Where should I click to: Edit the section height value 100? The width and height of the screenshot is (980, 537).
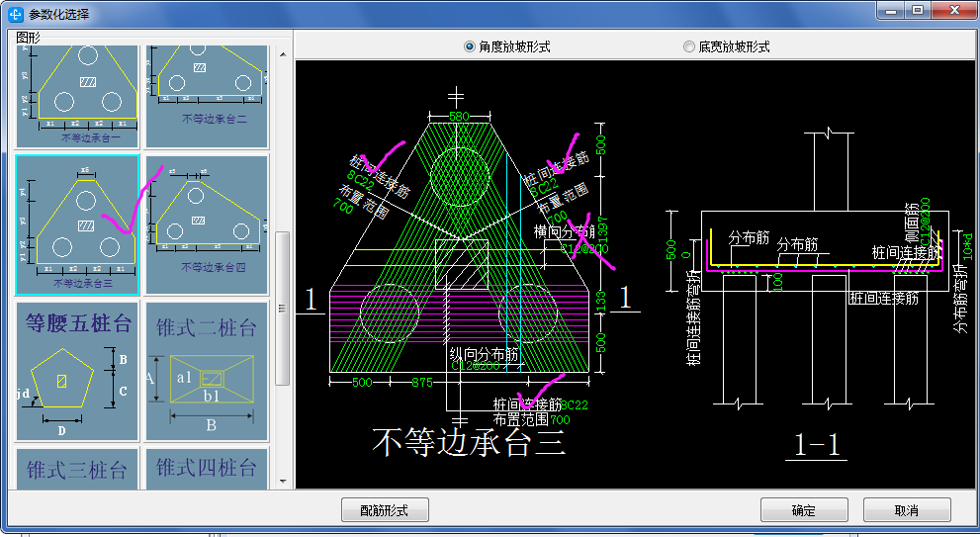pyautogui.click(x=777, y=282)
